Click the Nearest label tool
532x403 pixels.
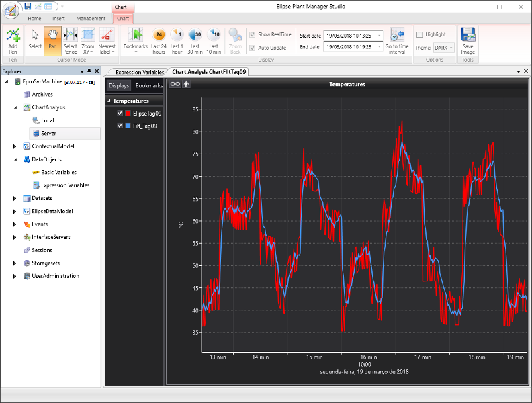tap(107, 41)
